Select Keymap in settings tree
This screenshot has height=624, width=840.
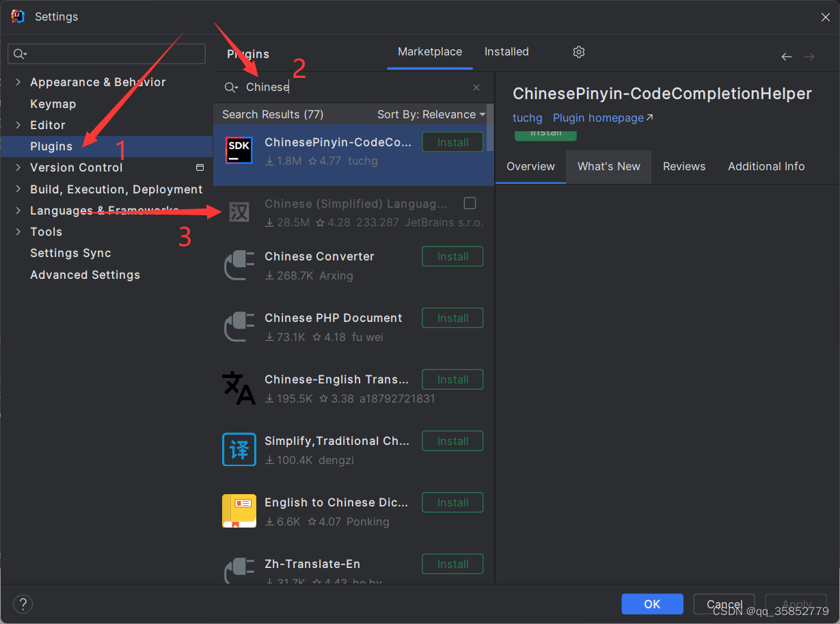tap(53, 104)
